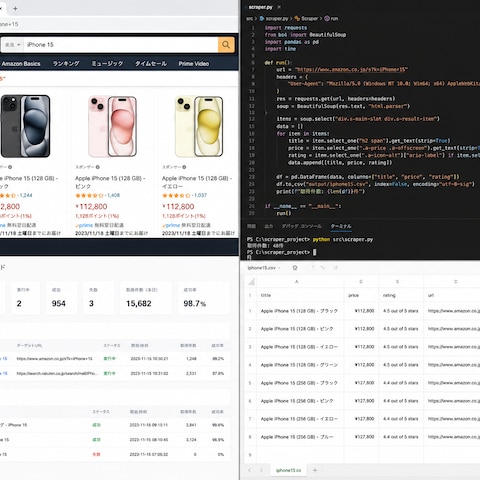Select the title header cell
The width and height of the screenshot is (480, 480).
pos(300,295)
